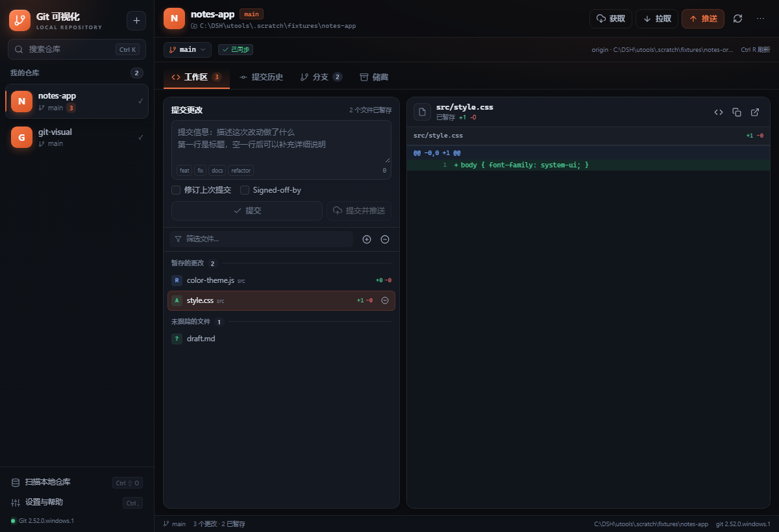
Task: Tick the Signed-off-by checkbox
Action: click(245, 190)
